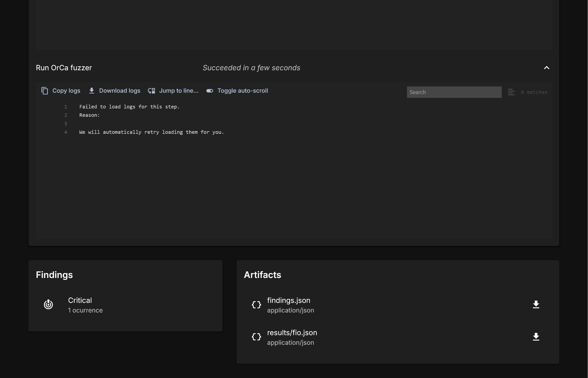
Task: Open the Critical finding entry
Action: (125, 305)
